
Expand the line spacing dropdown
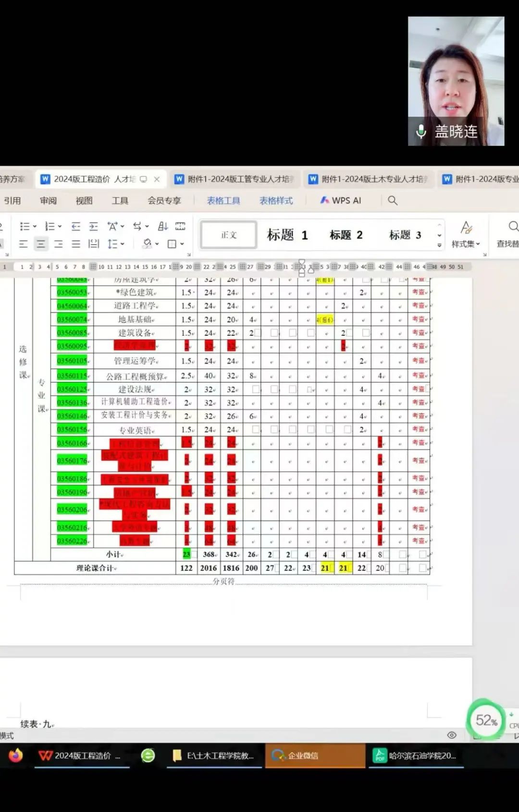click(x=123, y=244)
